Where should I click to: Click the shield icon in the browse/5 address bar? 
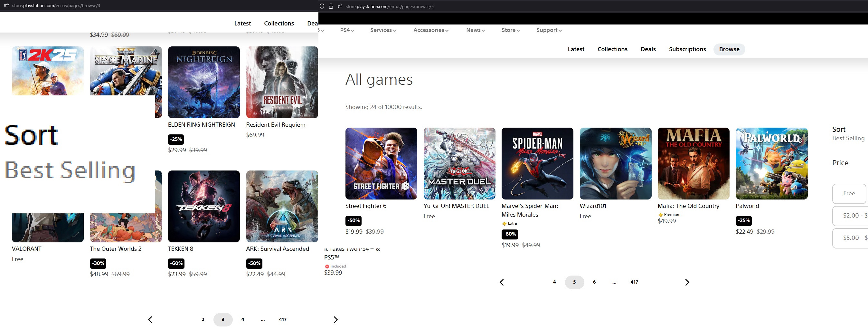coord(322,6)
